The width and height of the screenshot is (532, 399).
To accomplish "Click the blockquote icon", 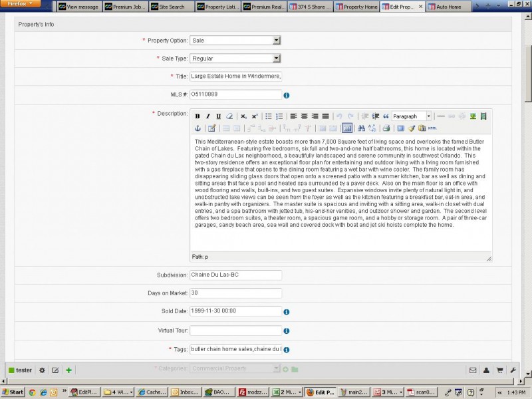I will click(386, 116).
